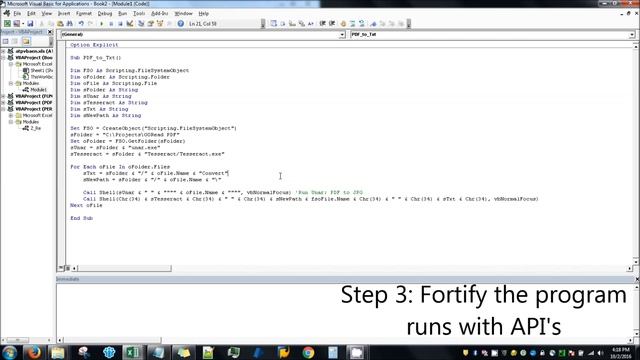Collapse the Modules folder containing Module1
Image resolution: width=640 pixels, height=360 pixels.
11,83
